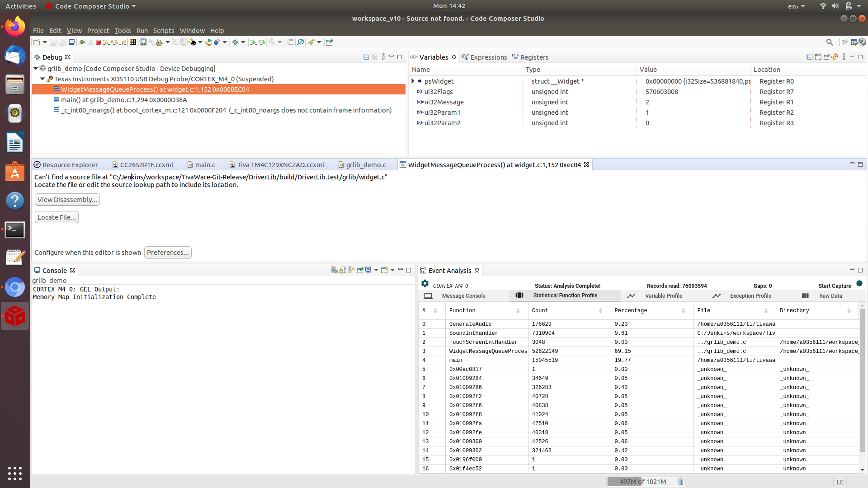
Task: Click the heap status garbage collector icon
Action: 681,482
